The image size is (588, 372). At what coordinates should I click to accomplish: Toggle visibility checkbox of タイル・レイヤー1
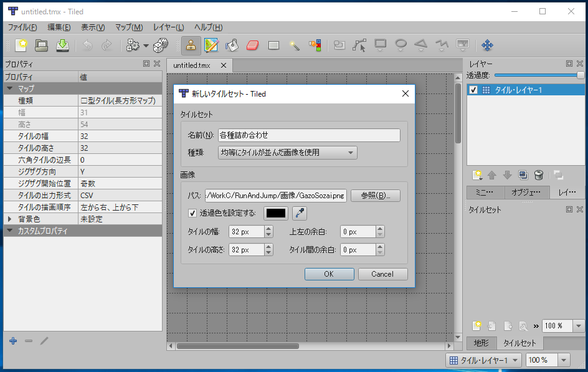tap(473, 90)
